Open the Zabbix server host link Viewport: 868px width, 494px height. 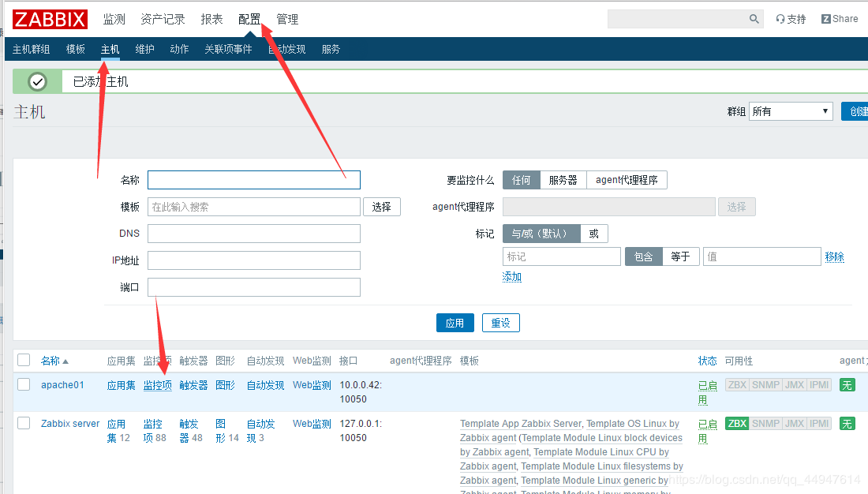pyautogui.click(x=70, y=424)
